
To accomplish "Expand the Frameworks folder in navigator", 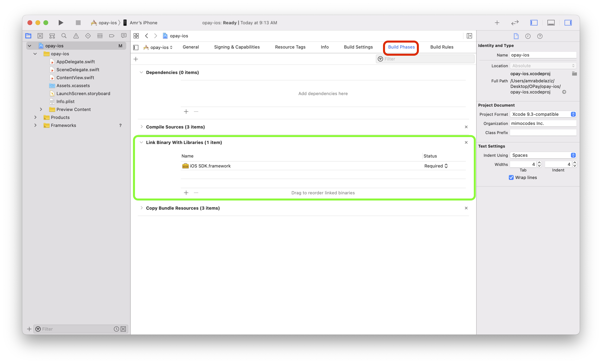I will (35, 125).
